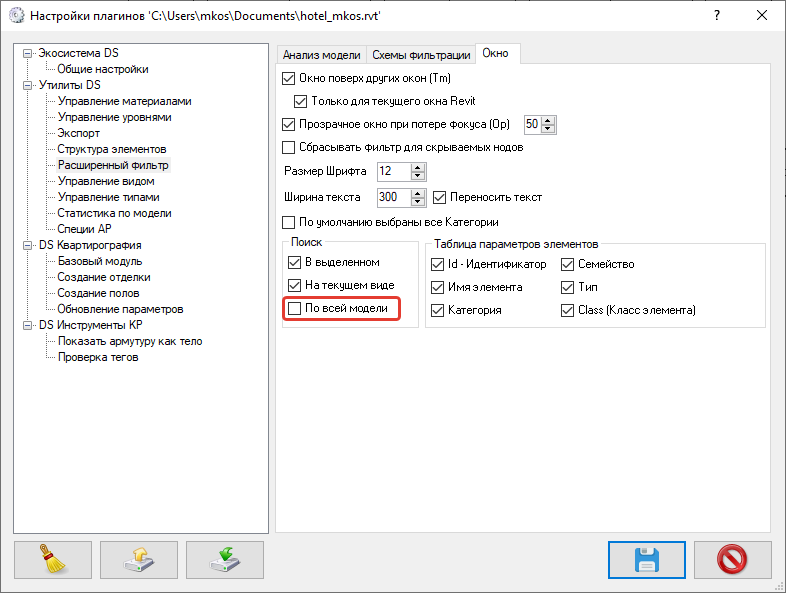Toggle 'Id - Идентификатор' column checkbox
Viewport: 786px width, 593px height.
pyautogui.click(x=437, y=264)
